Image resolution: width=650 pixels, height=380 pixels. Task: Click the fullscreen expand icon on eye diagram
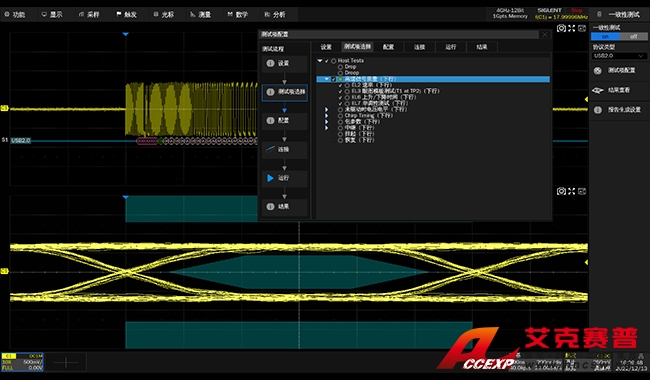[x=572, y=191]
